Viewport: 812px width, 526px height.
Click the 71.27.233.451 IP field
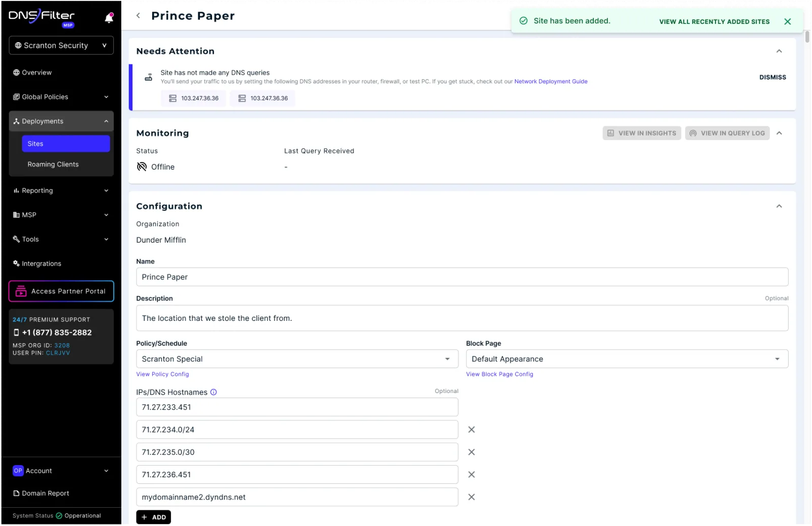(297, 407)
